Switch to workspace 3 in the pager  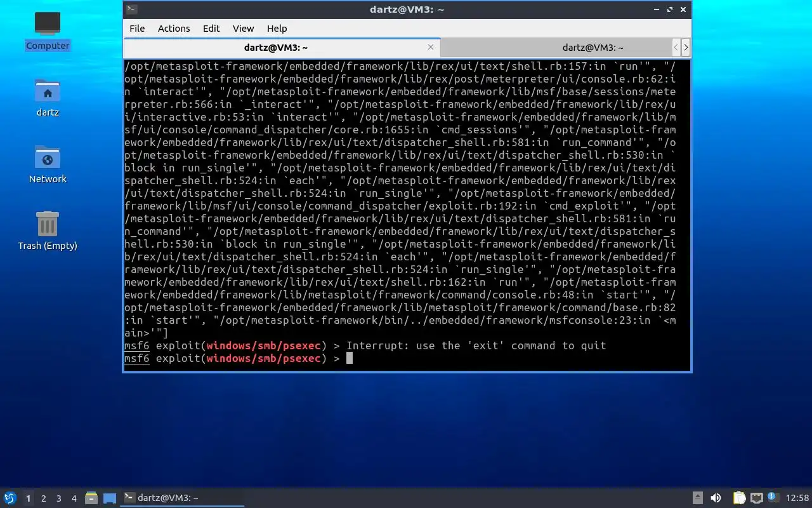click(58, 498)
